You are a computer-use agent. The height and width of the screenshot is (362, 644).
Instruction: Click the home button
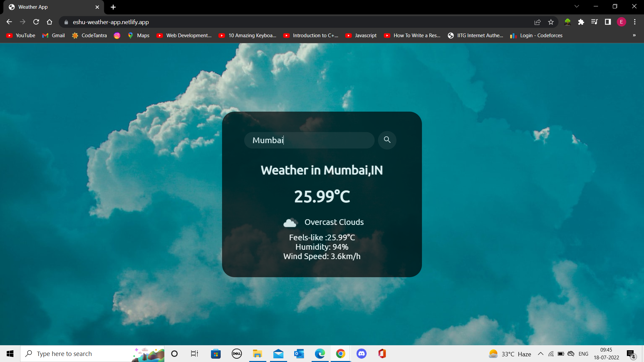[x=49, y=22]
